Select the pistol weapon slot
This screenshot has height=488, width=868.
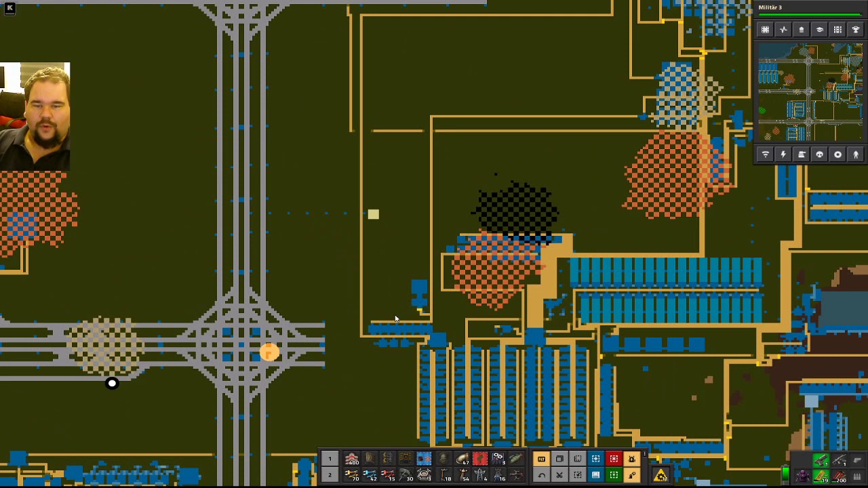(821, 461)
